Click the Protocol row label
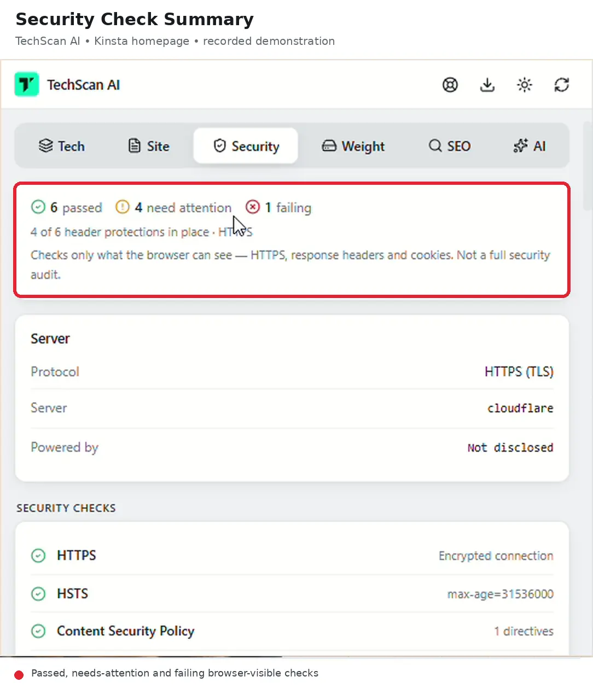The image size is (593, 700). click(x=55, y=372)
